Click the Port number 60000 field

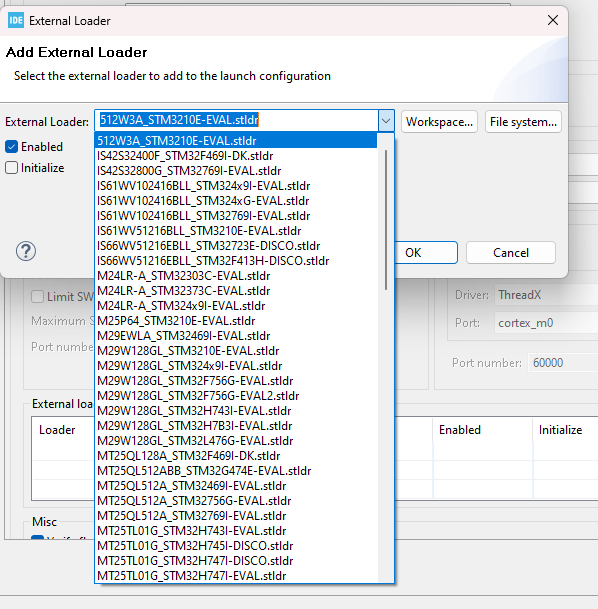click(563, 363)
